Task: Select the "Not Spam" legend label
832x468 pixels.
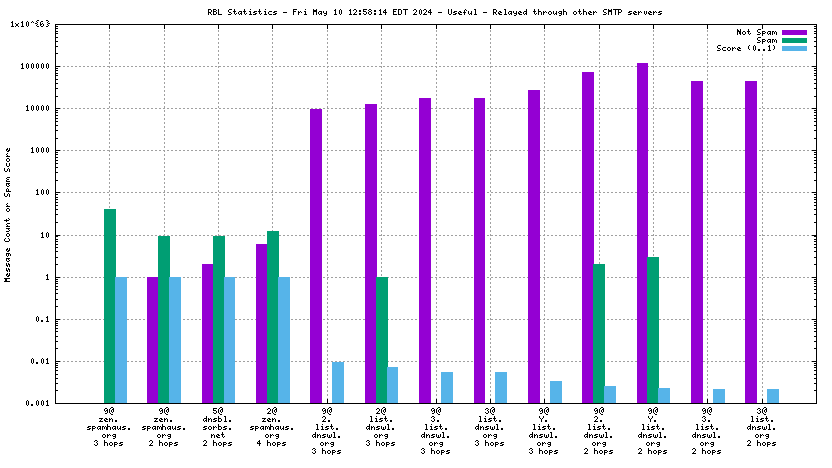Action: [757, 32]
